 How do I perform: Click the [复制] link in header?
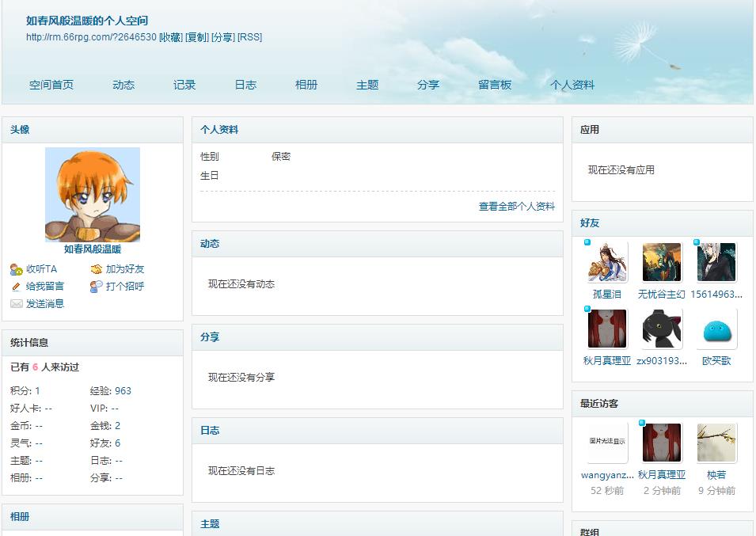197,37
